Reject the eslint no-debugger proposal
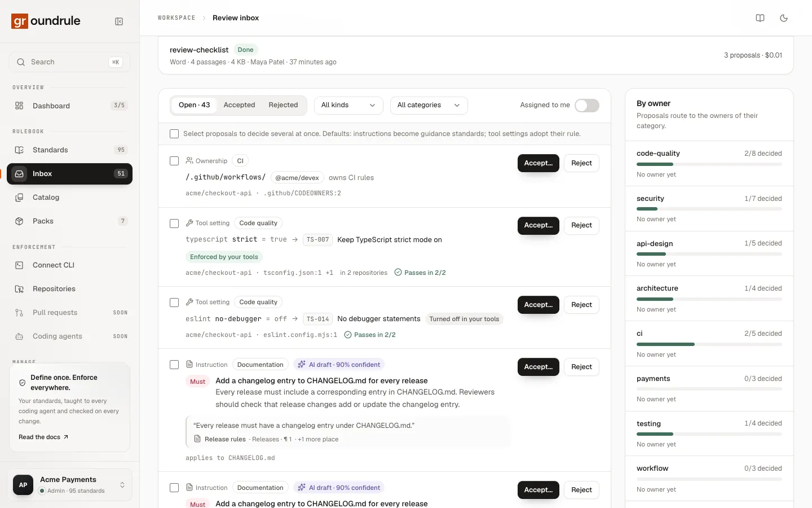Image resolution: width=812 pixels, height=508 pixels. click(x=581, y=305)
